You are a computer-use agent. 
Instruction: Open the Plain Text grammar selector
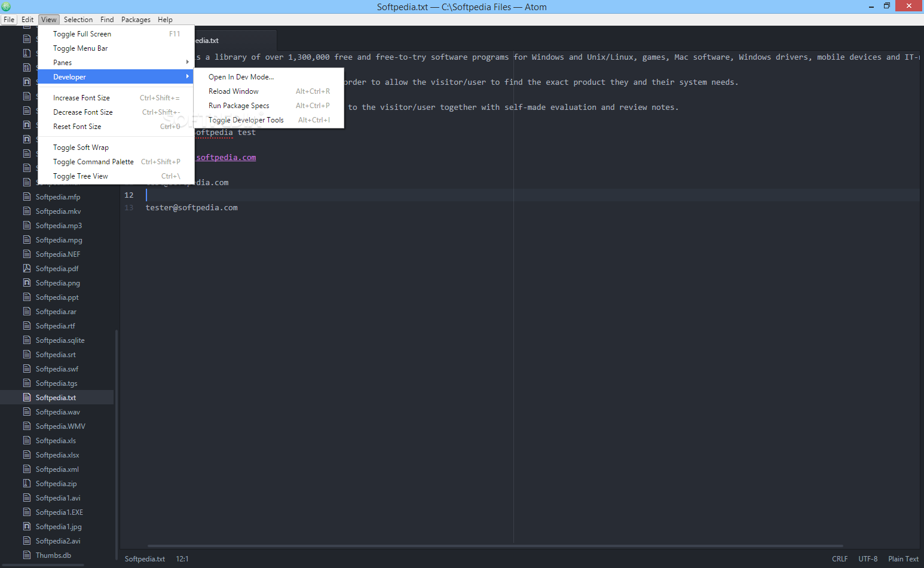[903, 559]
